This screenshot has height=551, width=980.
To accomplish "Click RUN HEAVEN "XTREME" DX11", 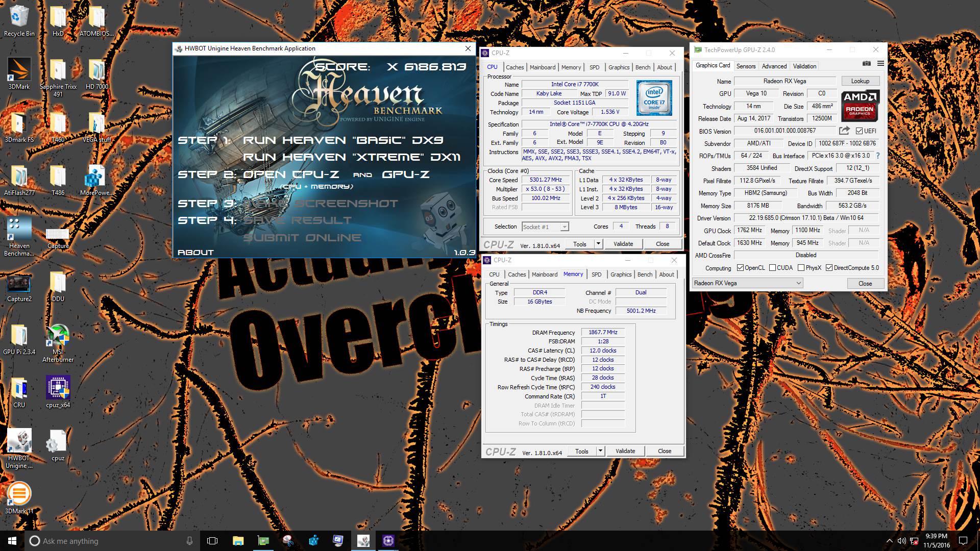I will [x=352, y=157].
